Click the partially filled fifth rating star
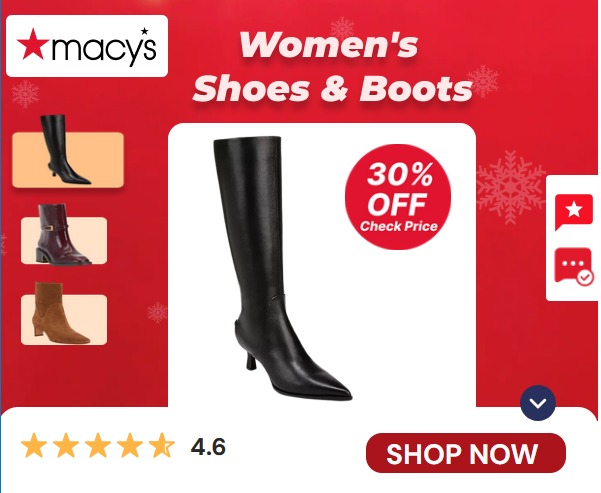601x493 pixels. (x=162, y=445)
